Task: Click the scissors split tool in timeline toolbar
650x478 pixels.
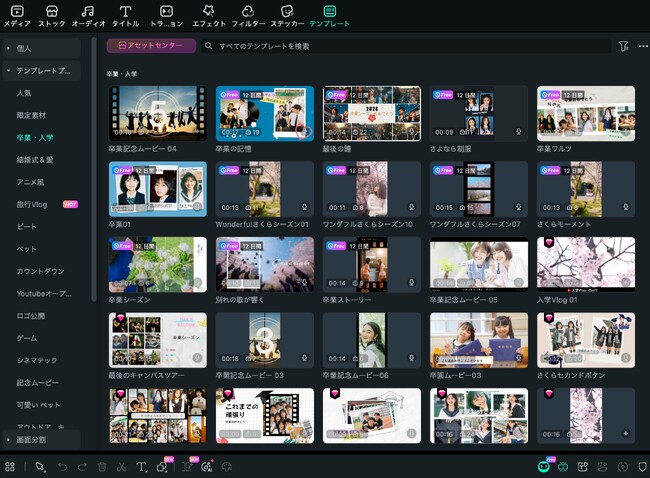Action: 120,466
